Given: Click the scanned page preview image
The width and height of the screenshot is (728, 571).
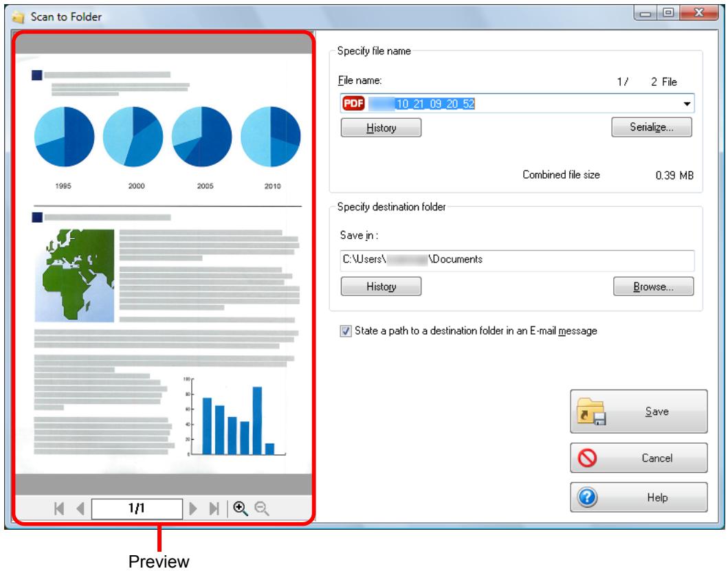Looking at the screenshot, I should point(164,264).
